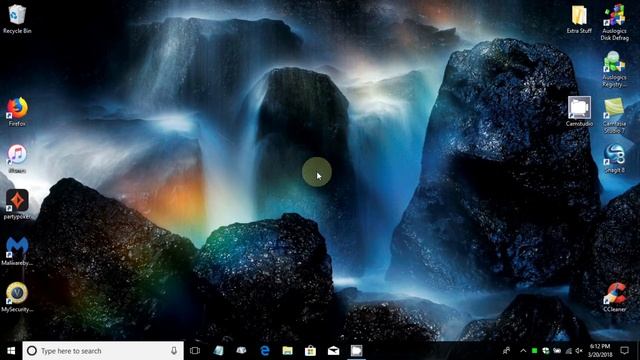
Task: Select the Malwarebytes desktop shortcut
Action: pos(17,251)
